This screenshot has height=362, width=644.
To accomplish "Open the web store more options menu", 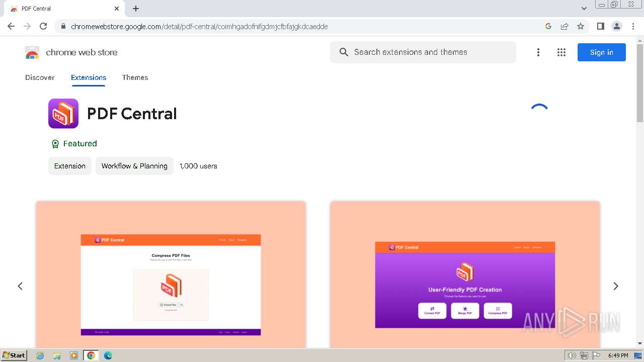I will pos(538,52).
